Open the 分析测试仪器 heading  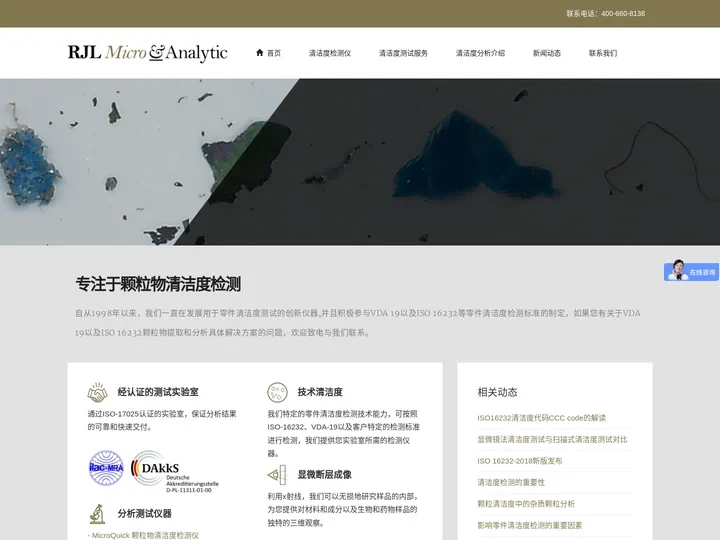tap(145, 514)
